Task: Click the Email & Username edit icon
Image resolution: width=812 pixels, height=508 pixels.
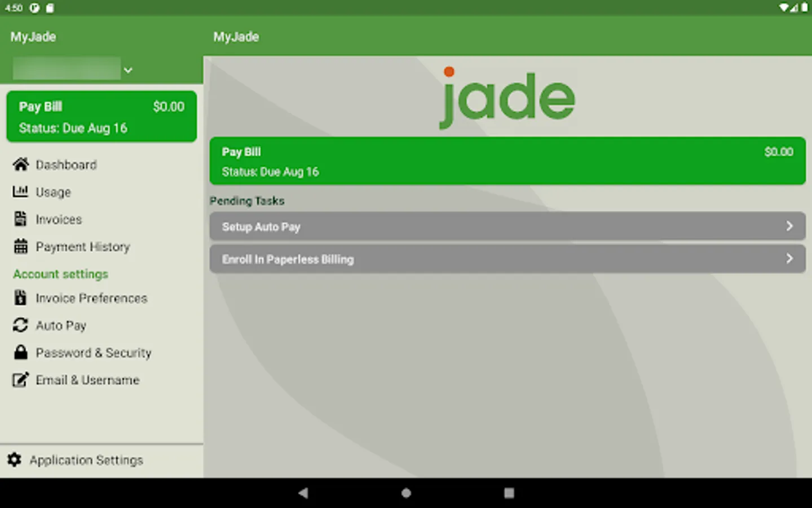Action: pos(20,379)
